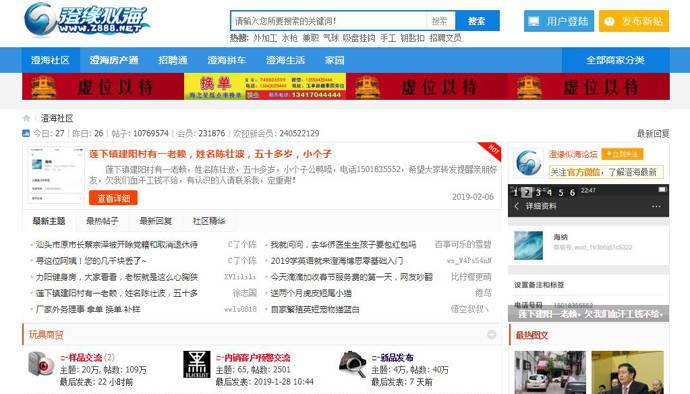Screen dimensions: 690x394
Task: Click the search keyword input field
Action: click(329, 21)
